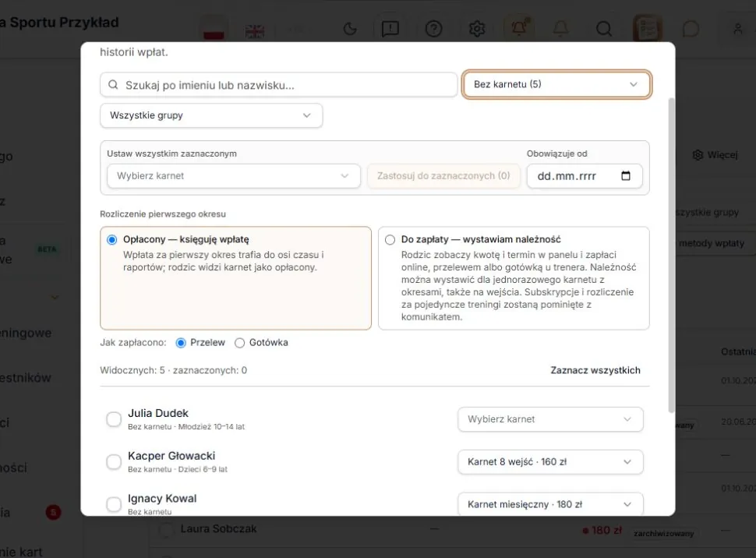Open the orange checklist icon in the top bar

coord(648,29)
